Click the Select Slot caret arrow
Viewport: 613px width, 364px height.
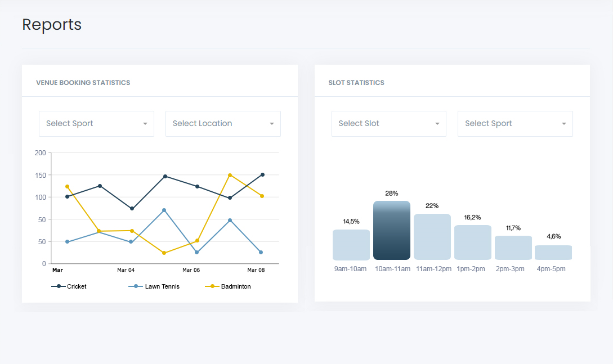437,124
